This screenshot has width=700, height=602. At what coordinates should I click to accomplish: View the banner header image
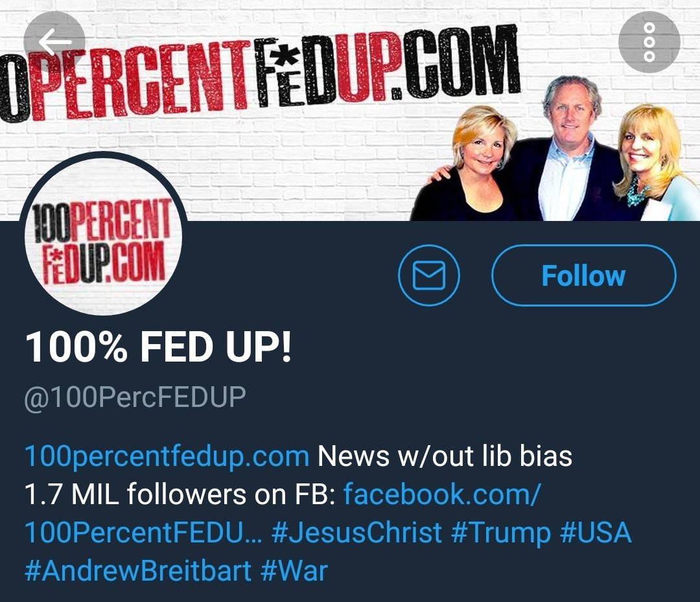[x=350, y=110]
